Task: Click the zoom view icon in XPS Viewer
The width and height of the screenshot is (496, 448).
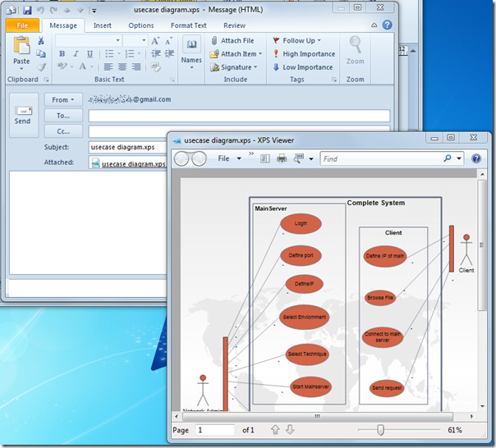Action: pos(299,158)
